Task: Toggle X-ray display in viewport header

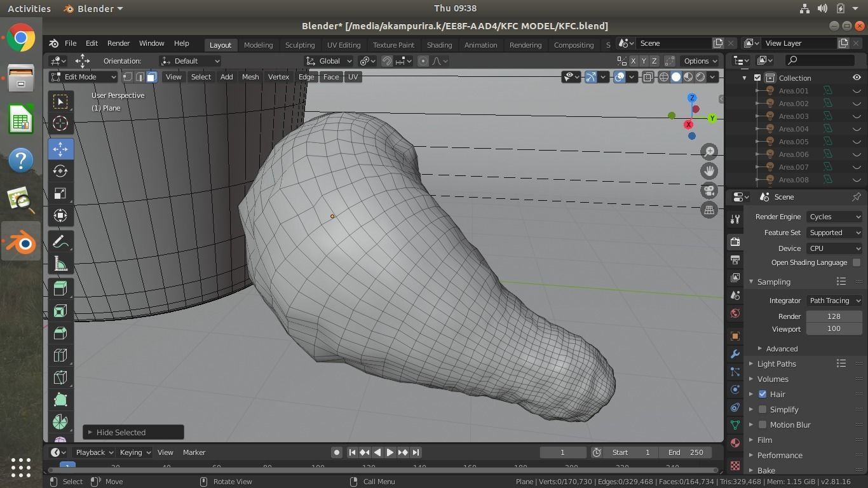Action: 648,77
